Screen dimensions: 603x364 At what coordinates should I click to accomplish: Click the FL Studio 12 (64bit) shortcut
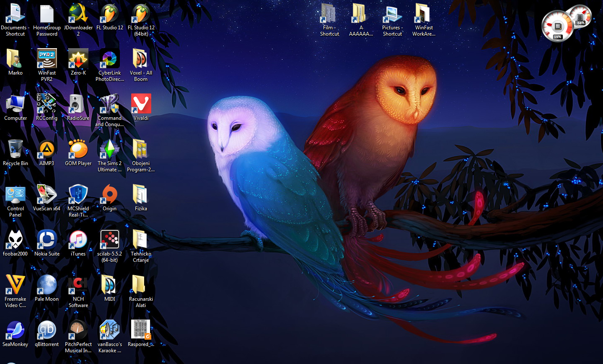click(141, 13)
